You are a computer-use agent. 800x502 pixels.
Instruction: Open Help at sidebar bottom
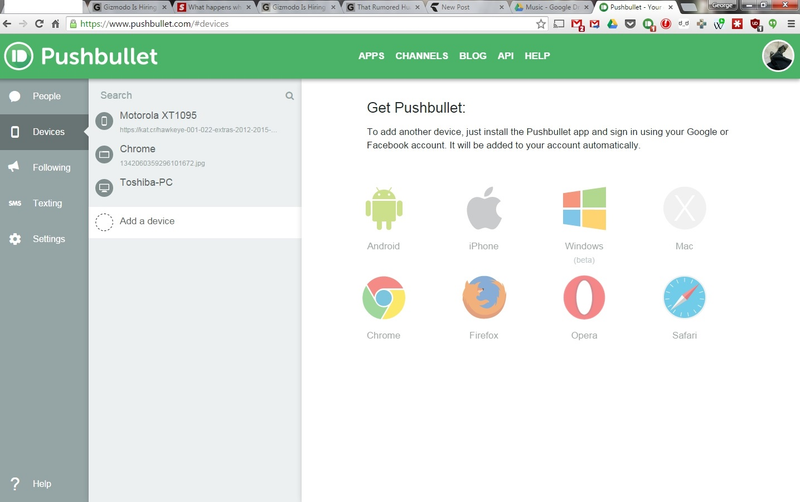click(44, 484)
